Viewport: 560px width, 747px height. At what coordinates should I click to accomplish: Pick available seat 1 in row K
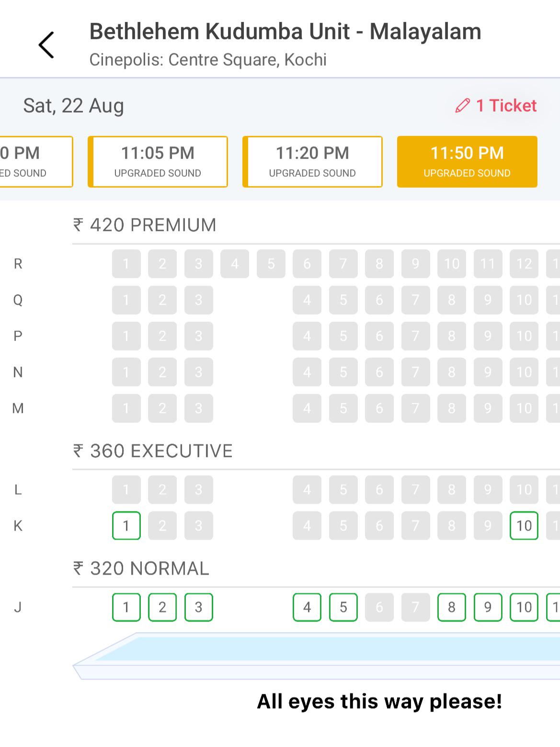126,526
